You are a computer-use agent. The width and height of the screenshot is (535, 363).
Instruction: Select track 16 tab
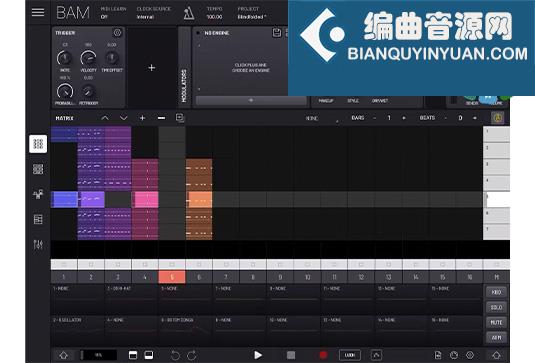(x=469, y=277)
